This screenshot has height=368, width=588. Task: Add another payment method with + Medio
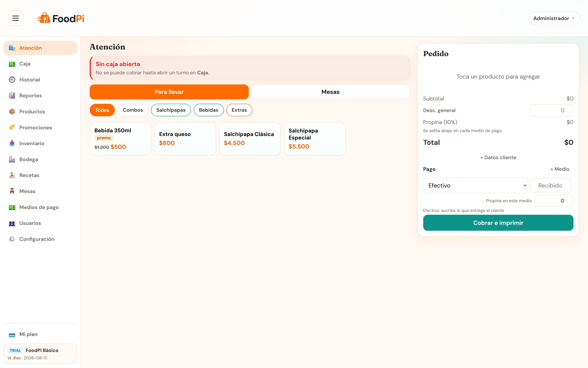pyautogui.click(x=560, y=169)
